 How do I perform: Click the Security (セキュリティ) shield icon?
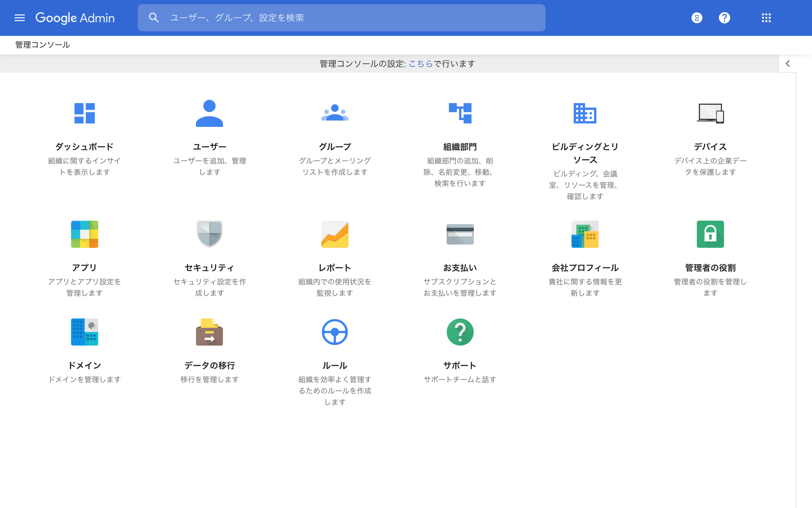pyautogui.click(x=209, y=234)
